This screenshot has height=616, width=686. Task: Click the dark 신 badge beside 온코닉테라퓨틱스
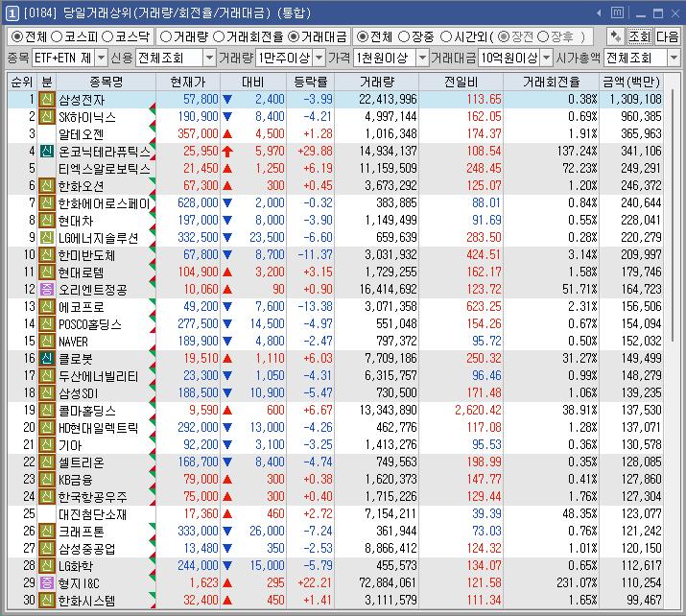[47, 152]
